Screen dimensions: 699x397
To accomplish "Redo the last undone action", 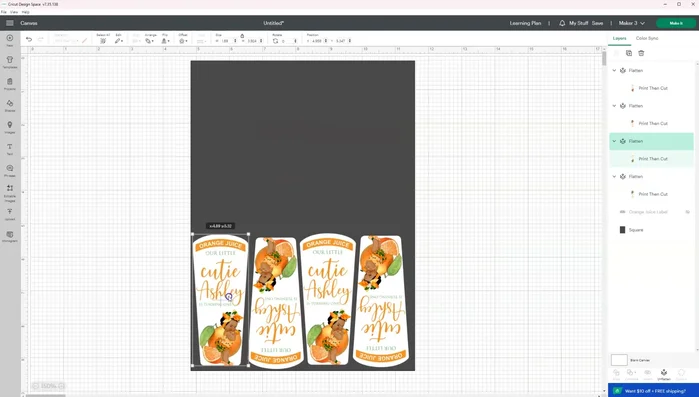I will (x=41, y=40).
